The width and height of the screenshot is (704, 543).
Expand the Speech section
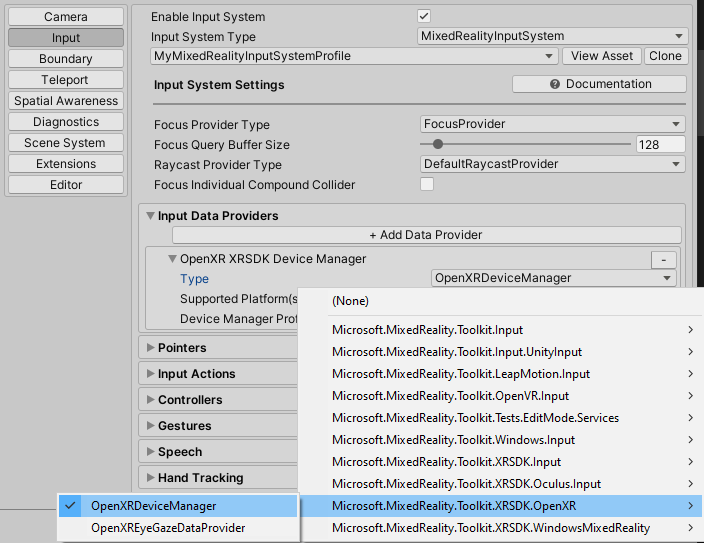150,452
